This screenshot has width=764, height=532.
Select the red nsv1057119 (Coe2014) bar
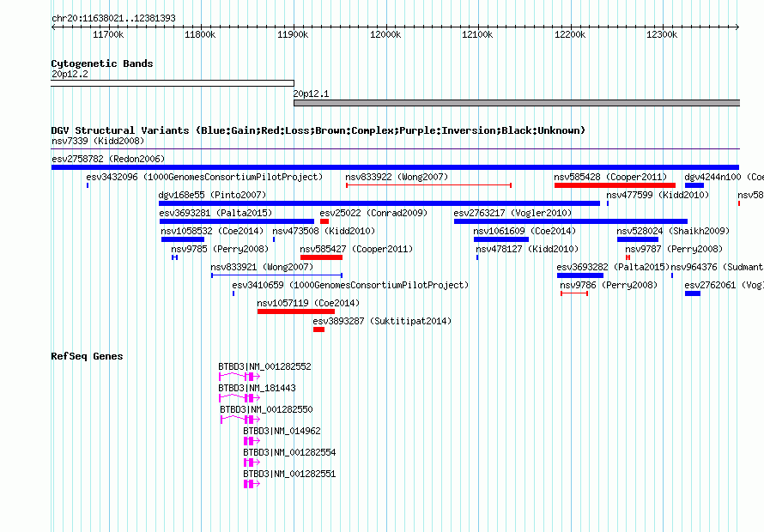click(x=296, y=311)
